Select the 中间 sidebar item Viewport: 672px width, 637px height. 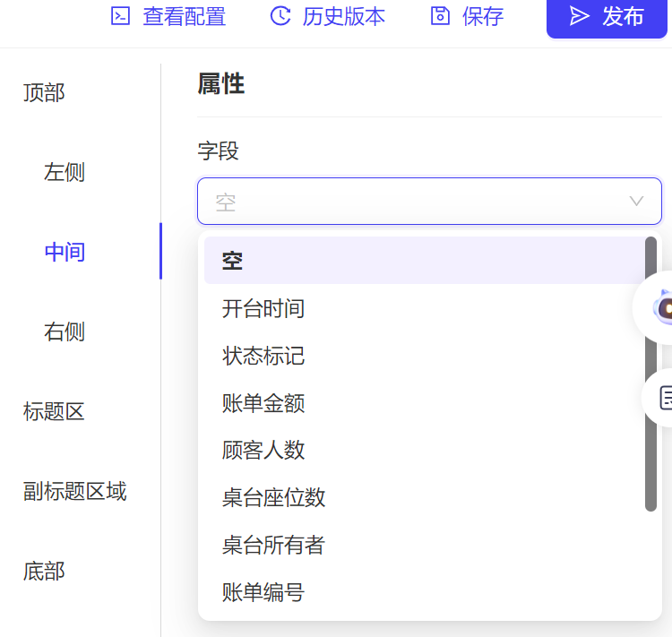(65, 251)
